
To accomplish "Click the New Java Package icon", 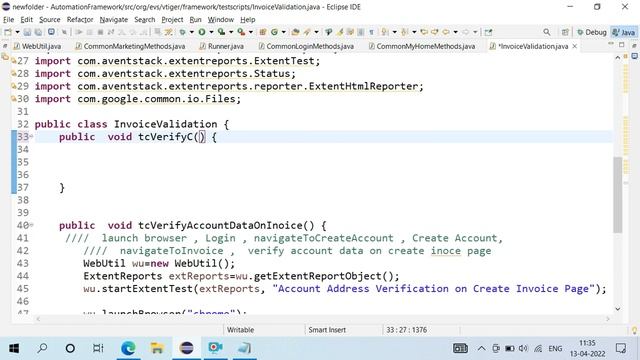I will 263,32.
